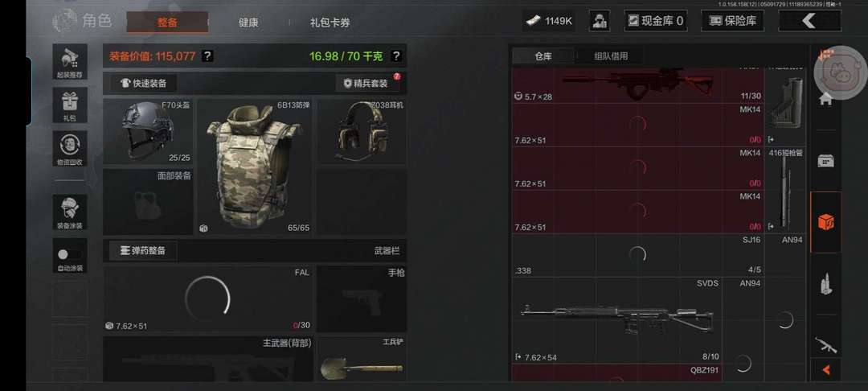Select the SVDS rifle in the warehouse
868x391 pixels.
tap(616, 320)
